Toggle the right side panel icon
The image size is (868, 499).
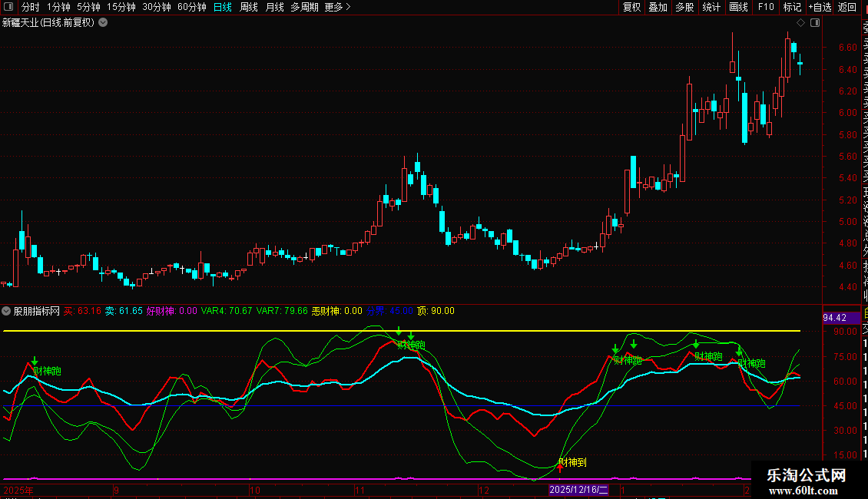click(x=815, y=23)
